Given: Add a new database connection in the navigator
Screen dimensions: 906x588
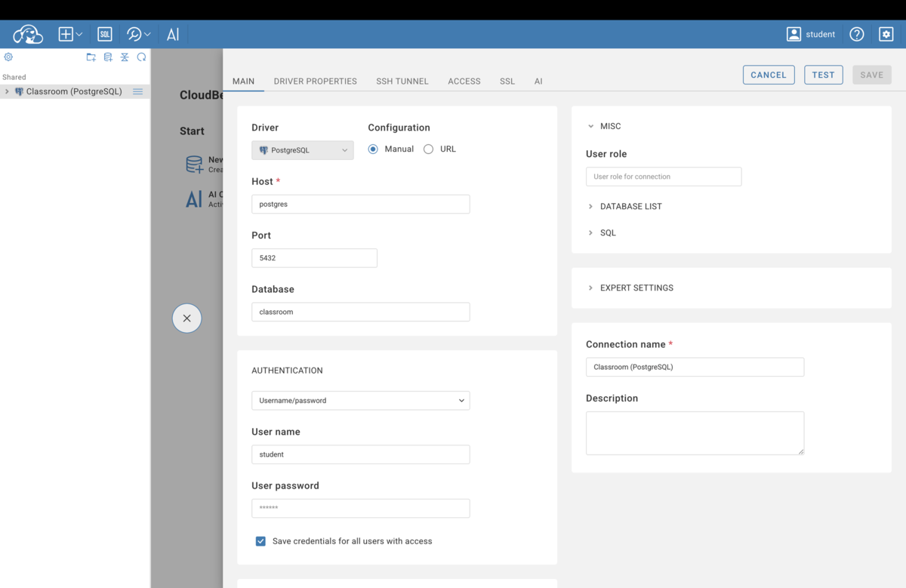Looking at the screenshot, I should coord(108,57).
